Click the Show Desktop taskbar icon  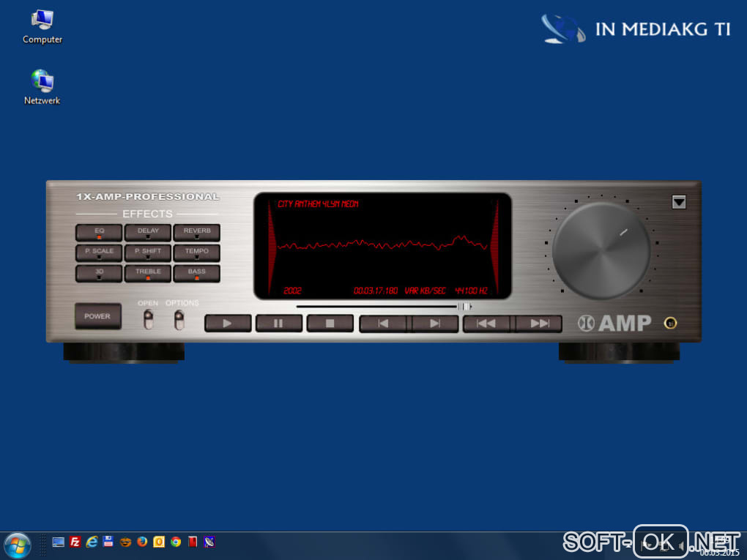58,542
